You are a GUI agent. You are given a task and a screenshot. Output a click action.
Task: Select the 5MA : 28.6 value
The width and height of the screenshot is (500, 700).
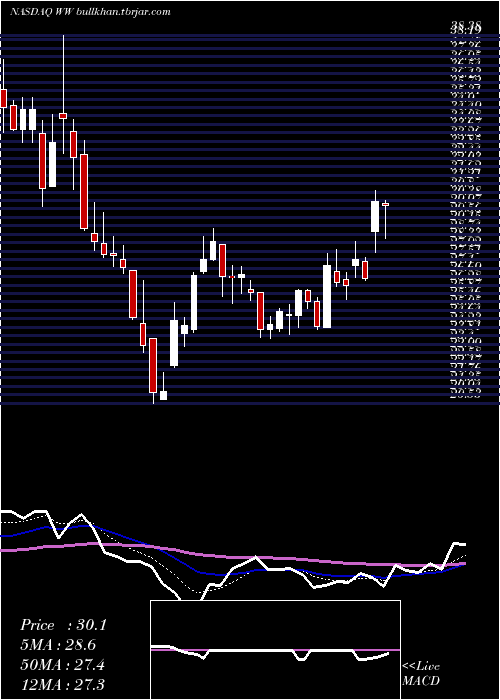pos(58,645)
